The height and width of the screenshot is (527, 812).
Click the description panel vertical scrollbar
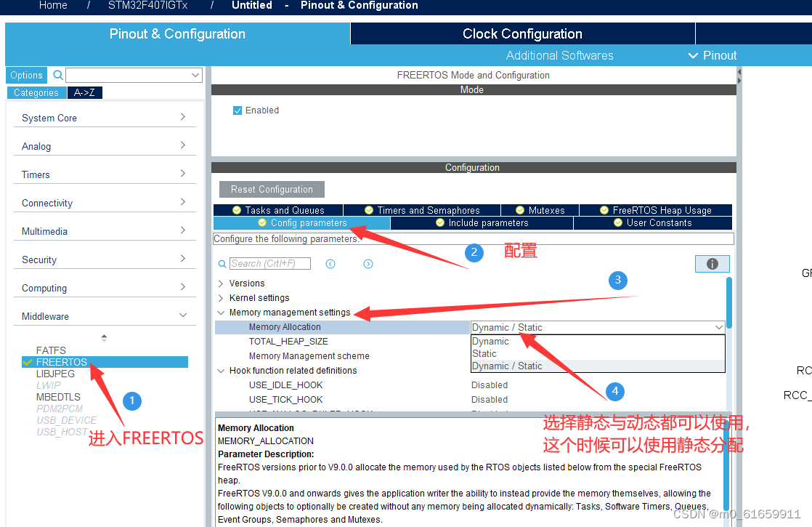click(726, 467)
